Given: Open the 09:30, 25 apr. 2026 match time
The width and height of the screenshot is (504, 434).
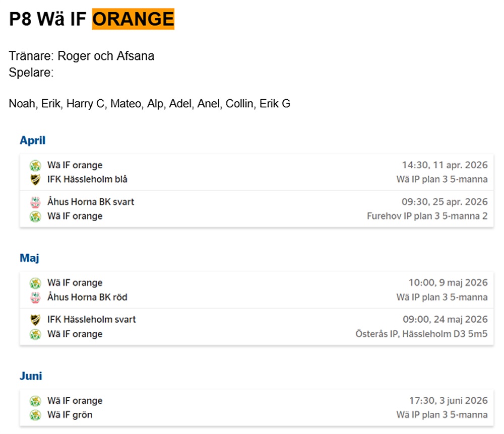Looking at the screenshot, I should 445,202.
